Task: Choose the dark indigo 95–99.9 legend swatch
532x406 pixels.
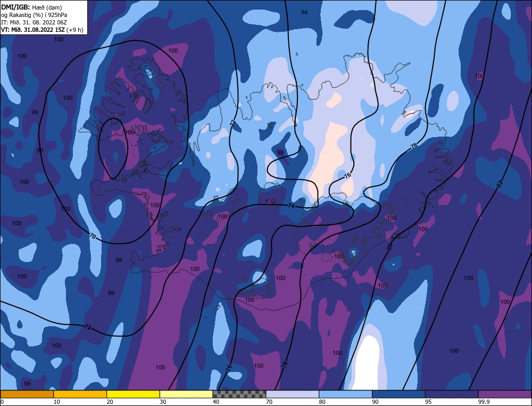Action: (452, 394)
